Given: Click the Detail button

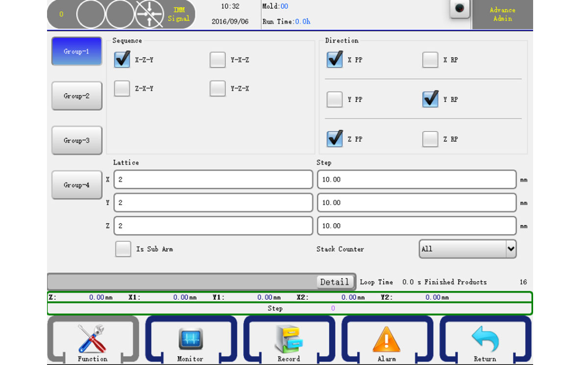Looking at the screenshot, I should coord(335,282).
